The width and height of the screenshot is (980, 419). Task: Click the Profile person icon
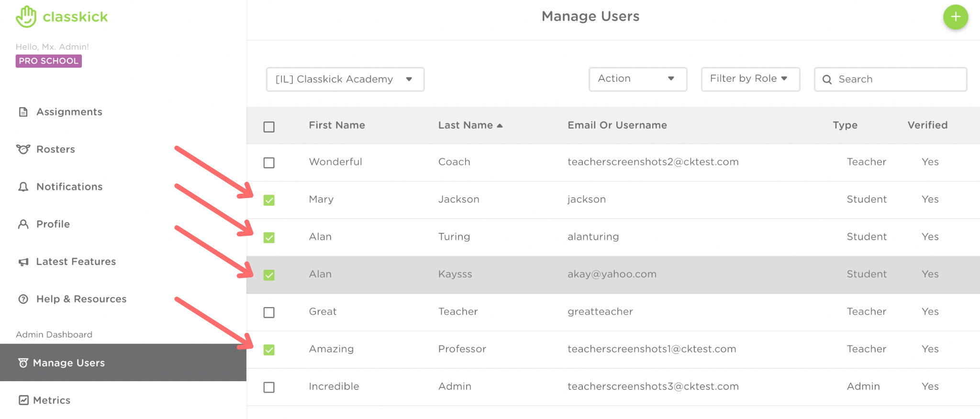[x=23, y=224]
